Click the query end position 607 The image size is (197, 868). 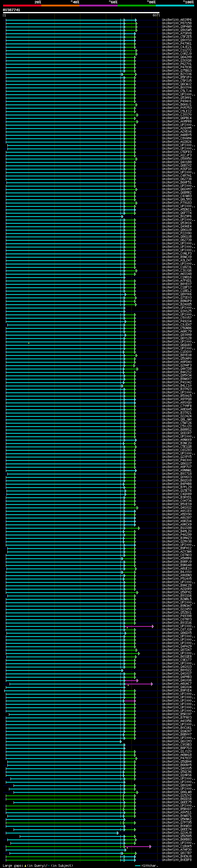click(x=155, y=15)
